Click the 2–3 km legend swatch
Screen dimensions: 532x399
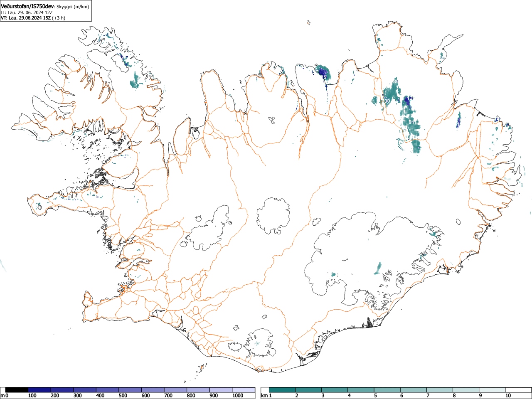308,390
